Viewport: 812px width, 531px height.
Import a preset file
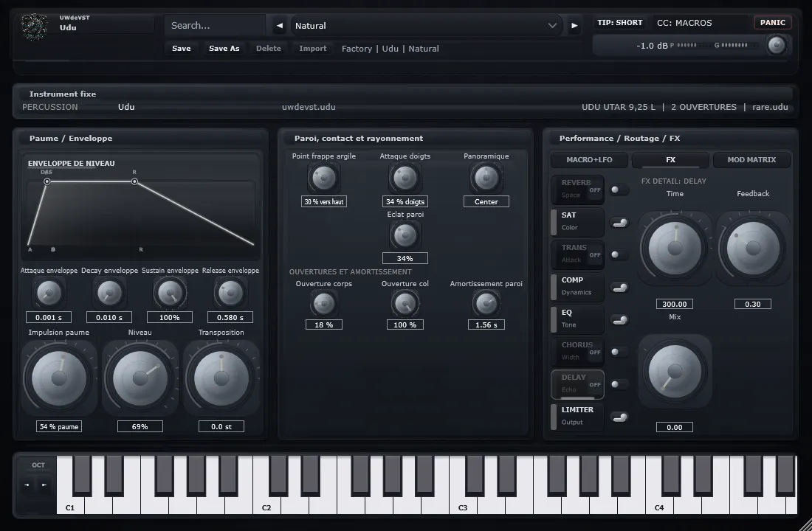coord(313,48)
